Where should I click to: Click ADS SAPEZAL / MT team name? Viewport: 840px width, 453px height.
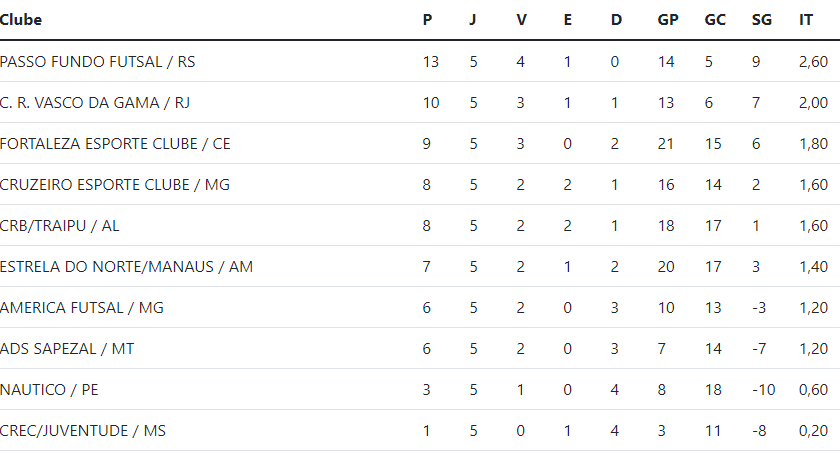click(x=67, y=349)
